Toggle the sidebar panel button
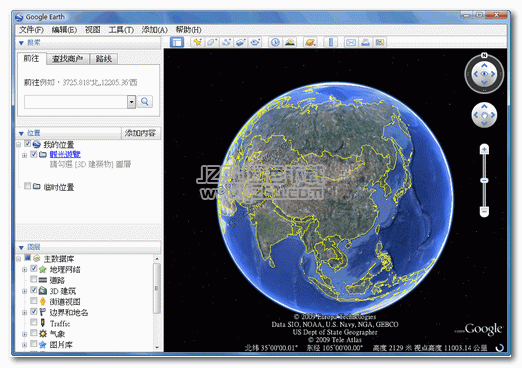Screen dimensions: 522x368 pos(177,42)
